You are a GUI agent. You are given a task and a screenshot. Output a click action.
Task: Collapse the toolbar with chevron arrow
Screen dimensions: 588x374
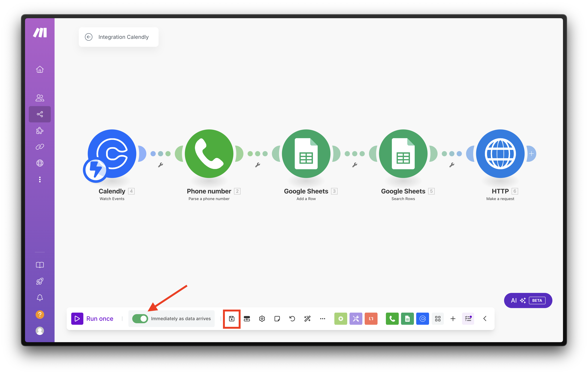click(485, 318)
